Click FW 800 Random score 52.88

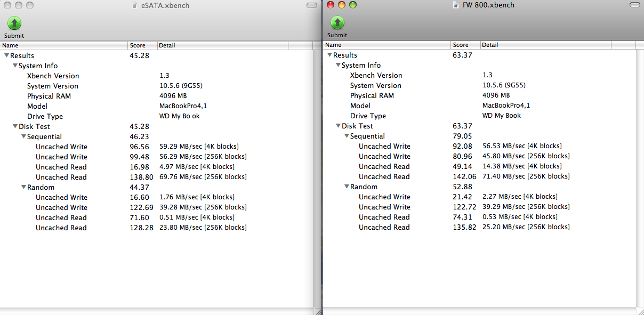pos(462,187)
